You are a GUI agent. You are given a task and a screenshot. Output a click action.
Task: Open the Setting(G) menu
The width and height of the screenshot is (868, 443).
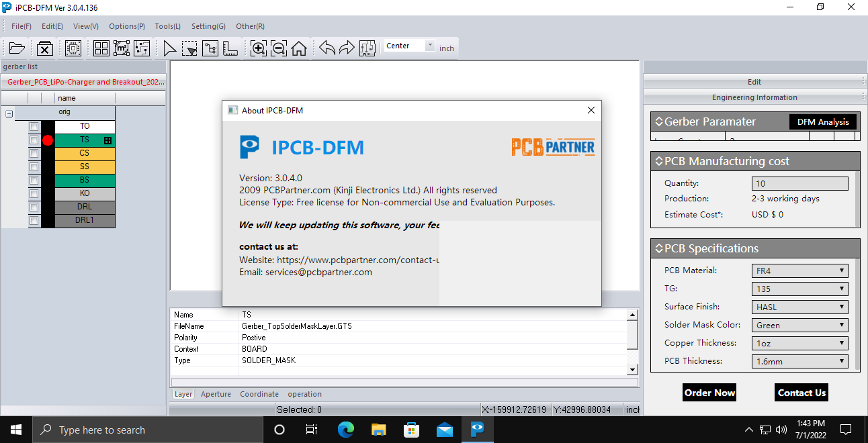tap(208, 26)
